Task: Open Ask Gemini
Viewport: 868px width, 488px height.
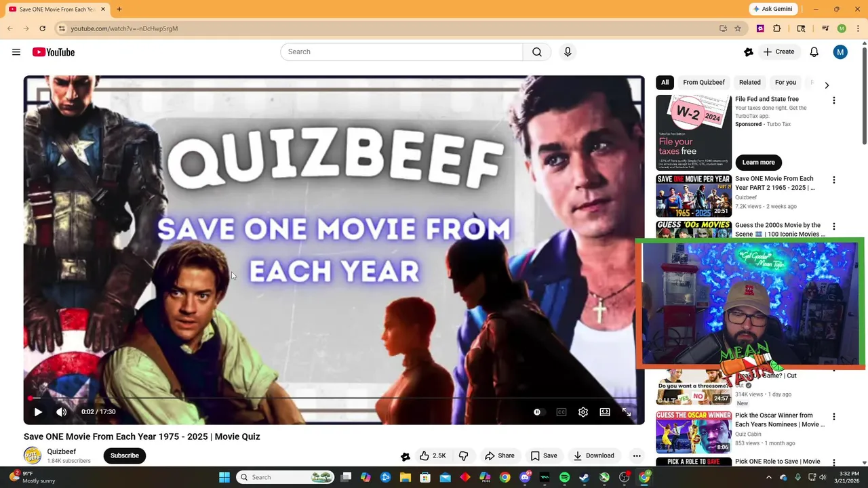Action: (773, 9)
